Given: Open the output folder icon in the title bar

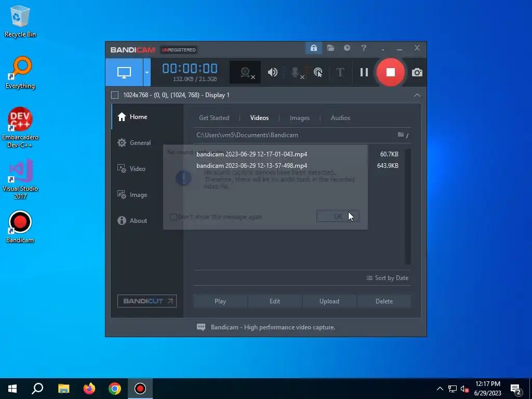Looking at the screenshot, I should click(331, 48).
